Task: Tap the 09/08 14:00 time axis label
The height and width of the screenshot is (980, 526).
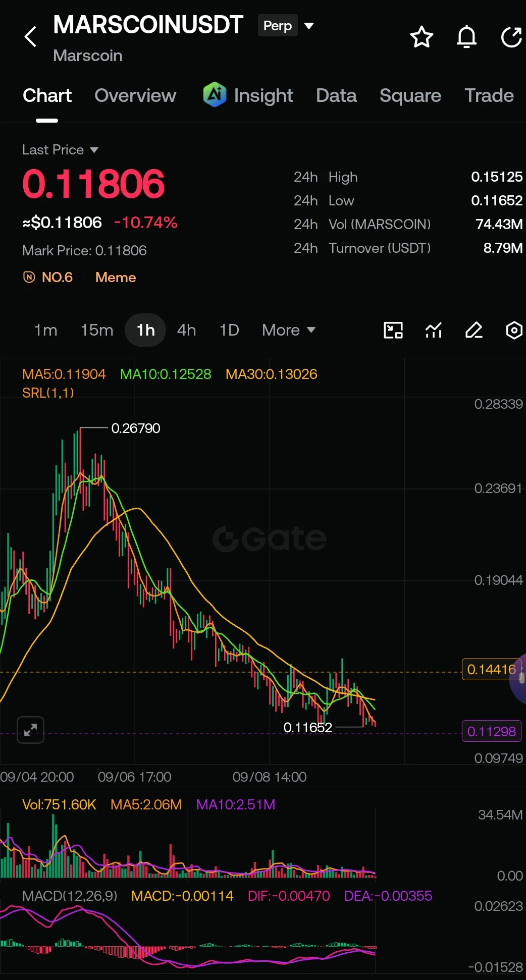Action: 270,777
